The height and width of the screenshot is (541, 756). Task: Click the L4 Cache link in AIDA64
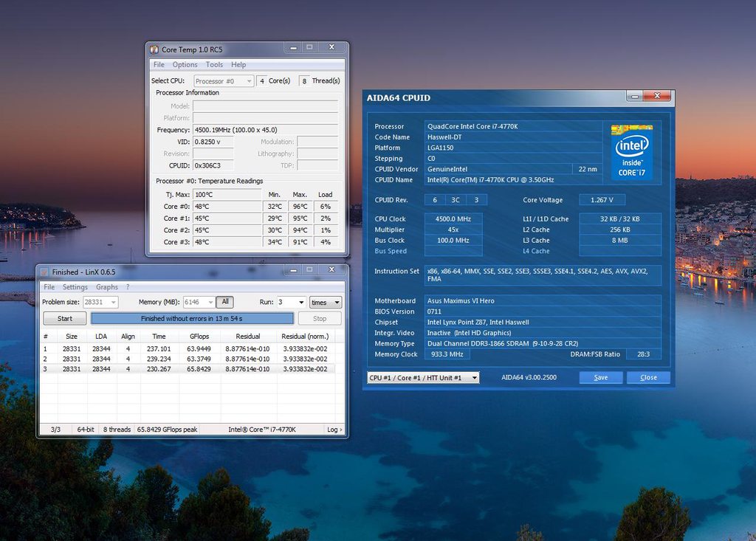pyautogui.click(x=536, y=251)
